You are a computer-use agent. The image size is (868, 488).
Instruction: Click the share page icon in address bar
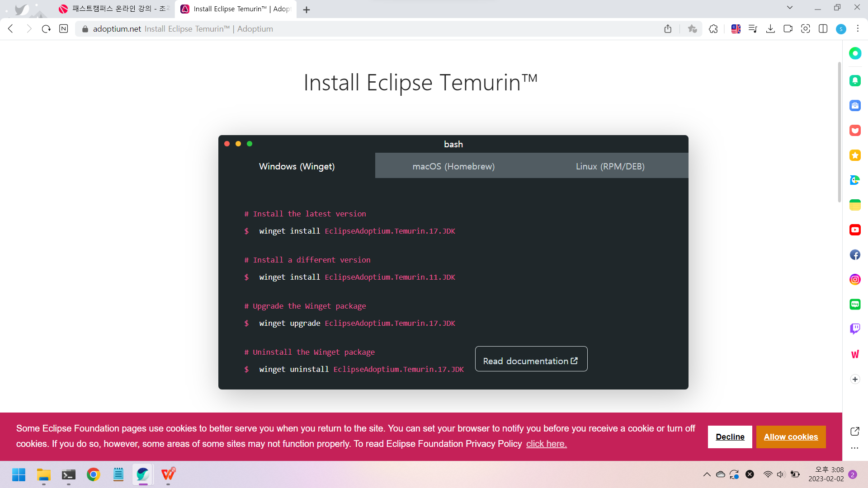tap(668, 29)
